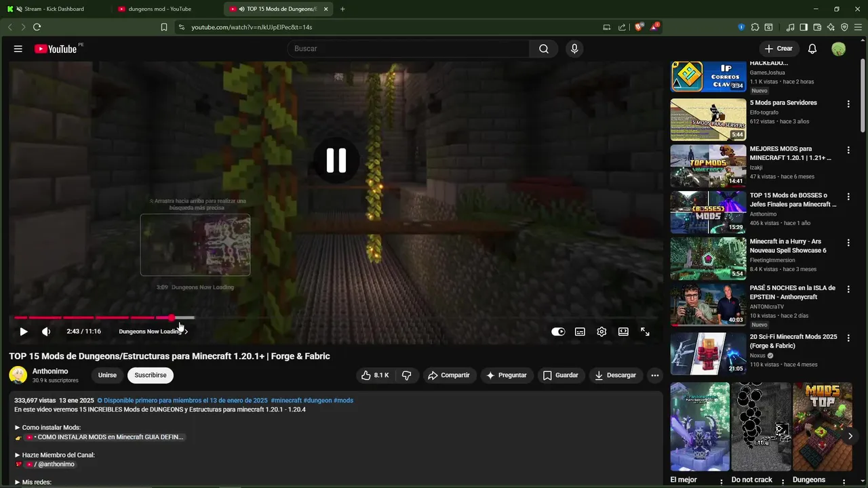Click in the Buscar search field
The width and height of the screenshot is (868, 488).
tap(408, 49)
